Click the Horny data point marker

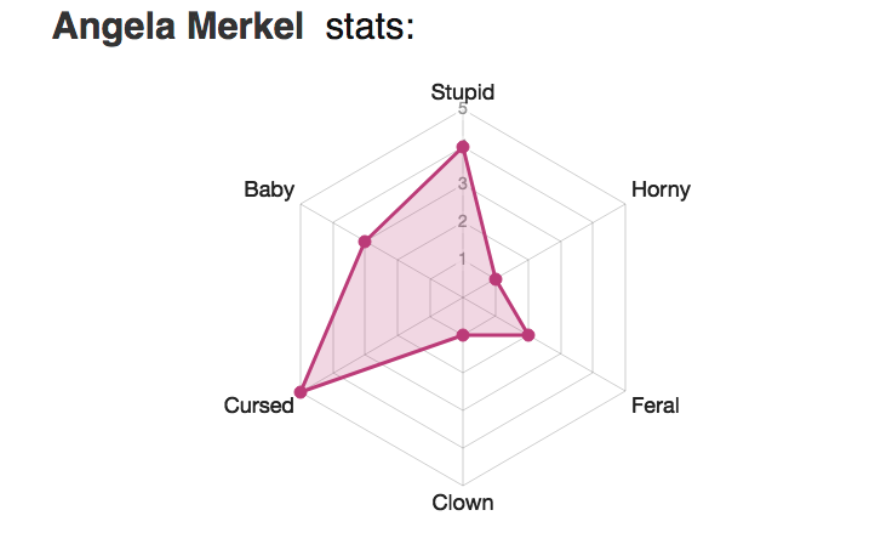click(x=495, y=279)
